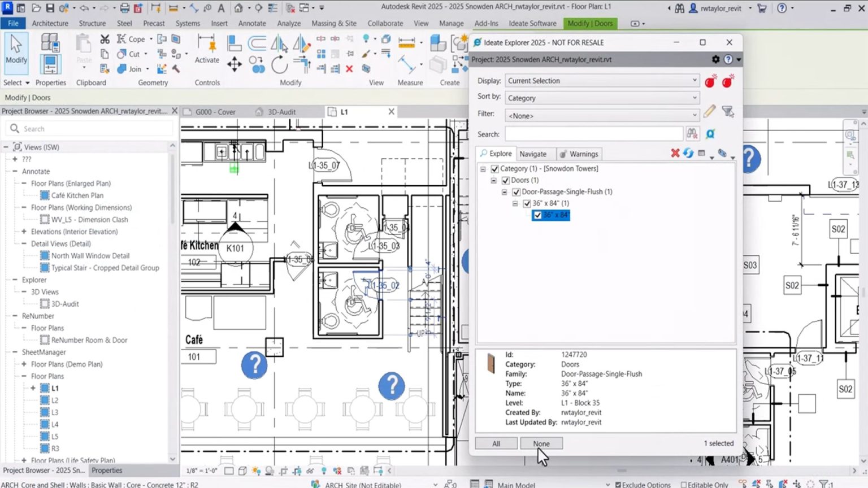Select the Rotate tool in Modify panel
Viewport: 868px width, 488px height.
(279, 66)
